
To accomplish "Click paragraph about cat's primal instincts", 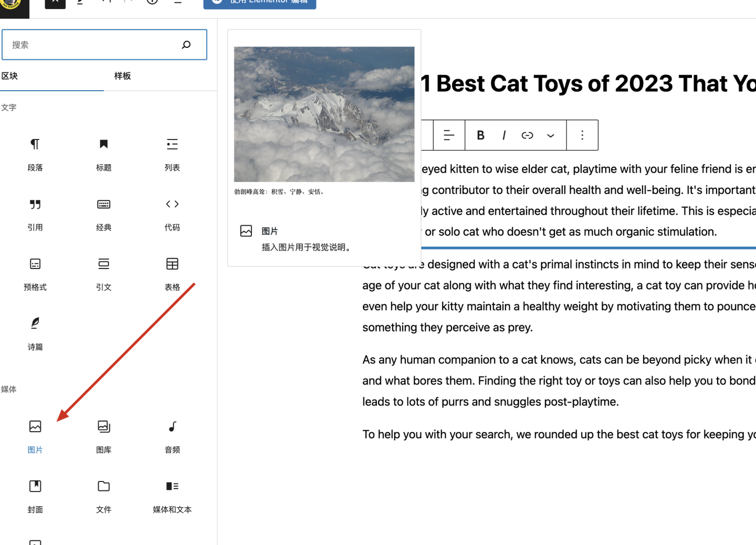I will (x=559, y=296).
